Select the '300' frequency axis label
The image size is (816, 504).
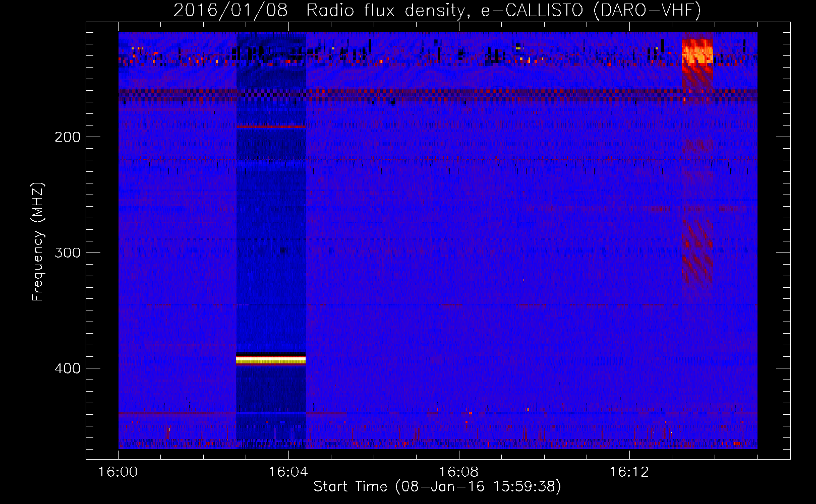68,253
